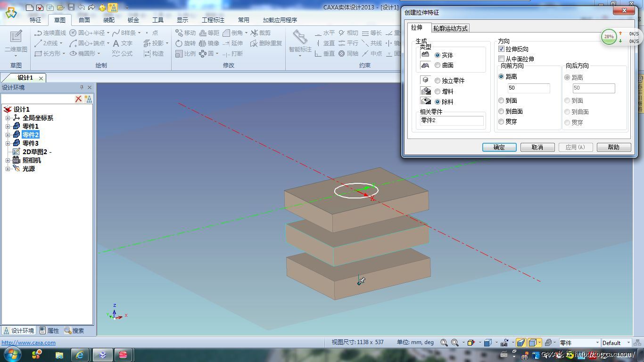Screen dimensions: 644x362
Task: Switch to the 钣金 ribbon tab
Action: pyautogui.click(x=133, y=20)
